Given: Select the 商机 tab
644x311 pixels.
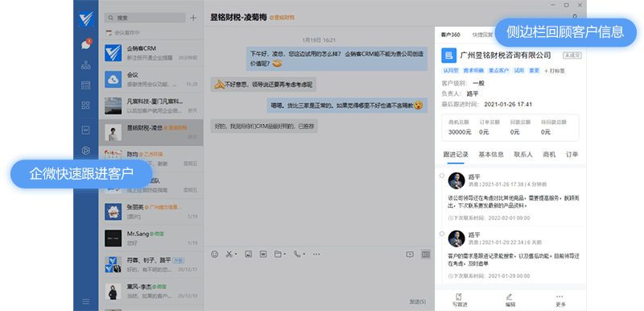Looking at the screenshot, I should [549, 155].
